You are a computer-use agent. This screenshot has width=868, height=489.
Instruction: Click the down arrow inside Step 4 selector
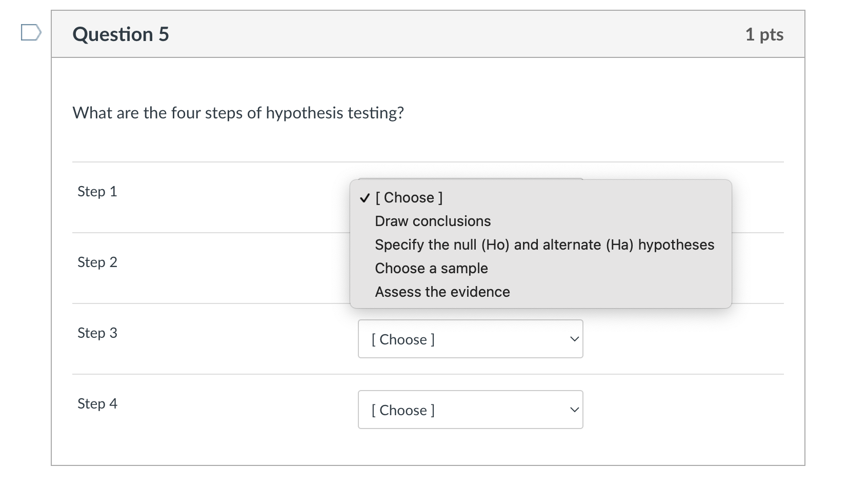point(573,410)
